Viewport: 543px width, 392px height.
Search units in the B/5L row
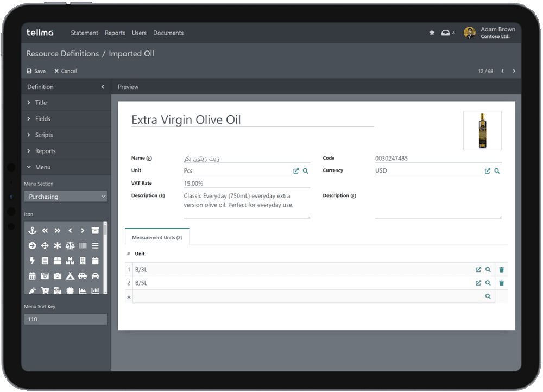click(x=488, y=283)
